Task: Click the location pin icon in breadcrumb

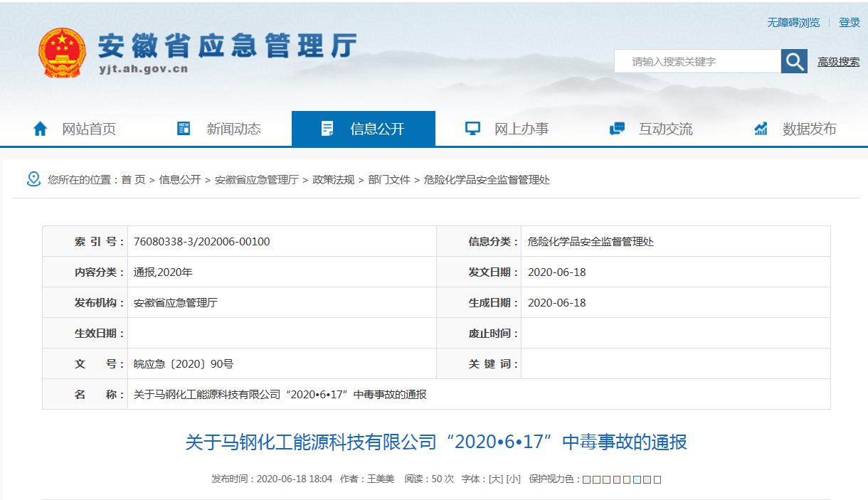Action: coord(33,179)
